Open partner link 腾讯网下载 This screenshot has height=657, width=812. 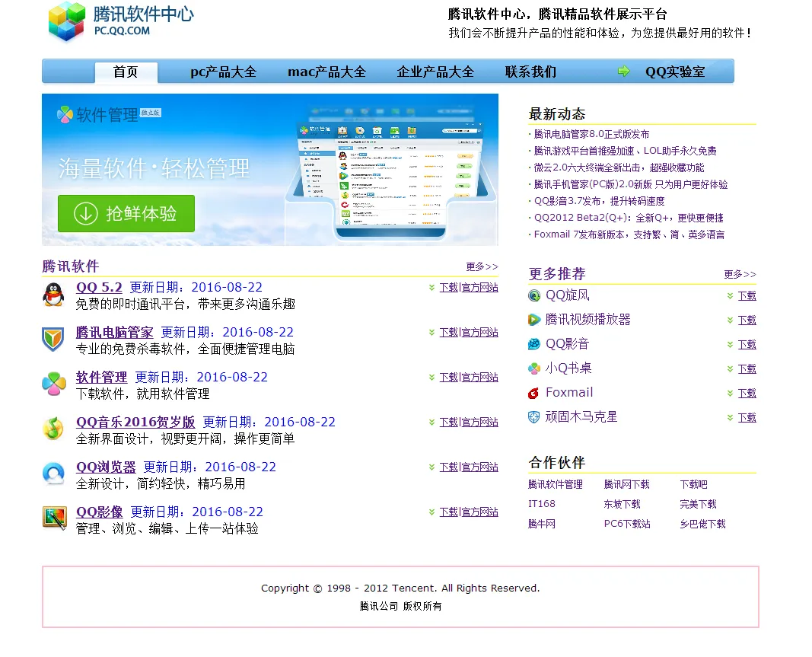click(x=626, y=484)
